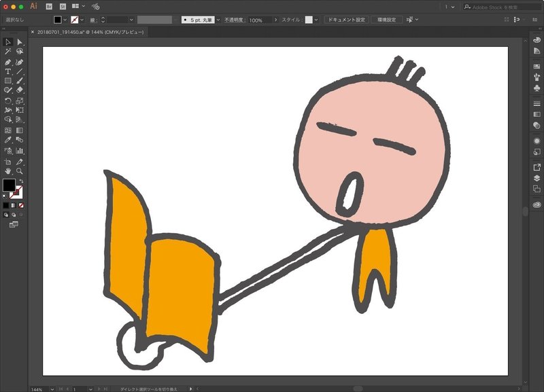Viewport: 544px width, 392px height.
Task: Open the Appearance panel
Action: click(537, 141)
